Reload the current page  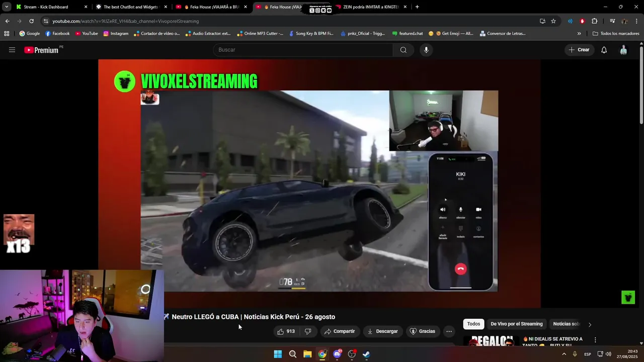point(31,21)
